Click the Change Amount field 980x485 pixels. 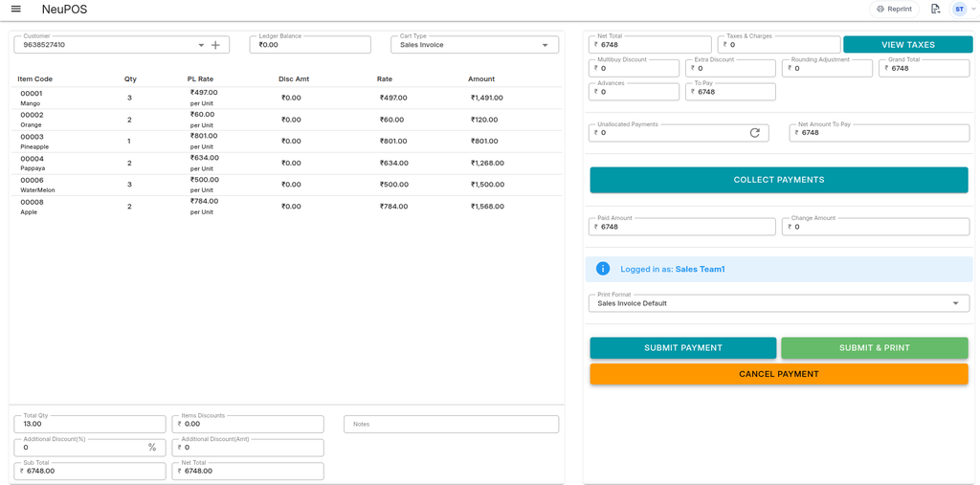pos(876,227)
